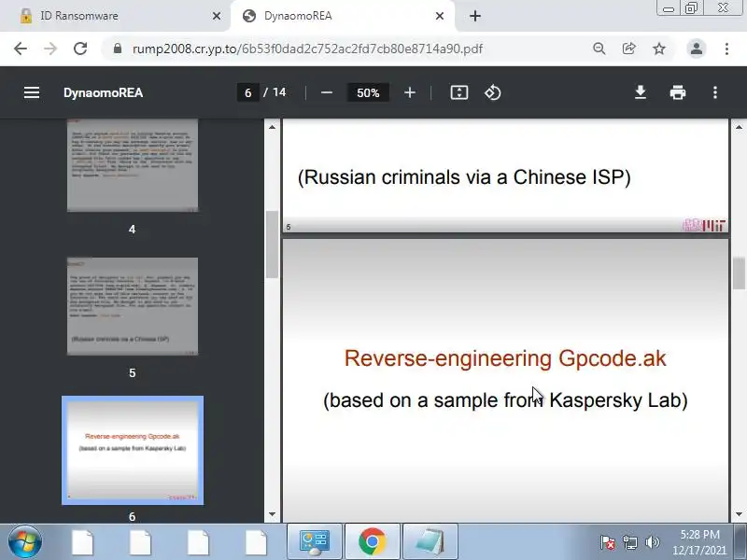This screenshot has width=747, height=560.
Task: Bookmark this page with the star
Action: [659, 49]
